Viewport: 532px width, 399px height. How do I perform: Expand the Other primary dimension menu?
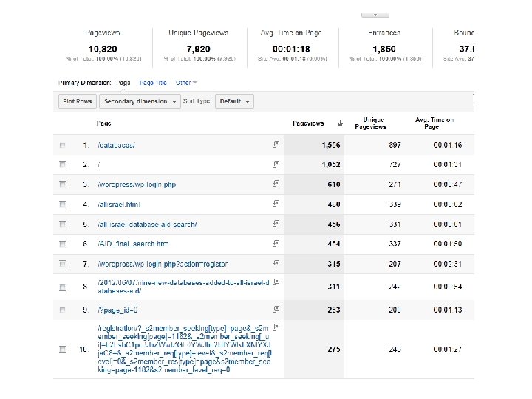click(x=186, y=83)
